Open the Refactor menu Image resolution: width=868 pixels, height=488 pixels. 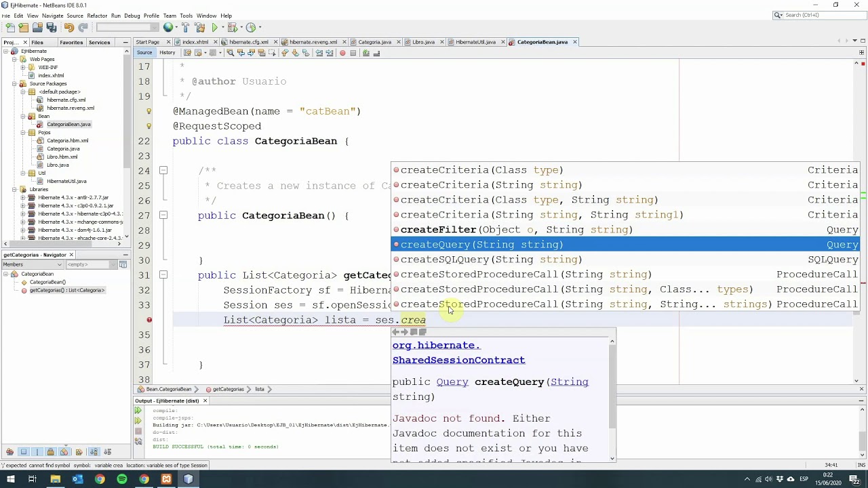coord(97,16)
